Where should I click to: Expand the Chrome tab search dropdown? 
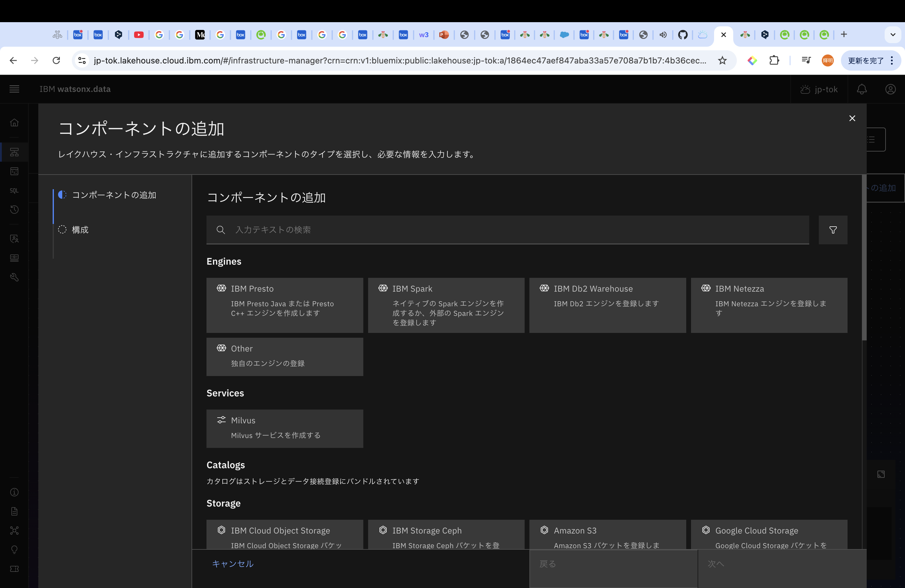(x=892, y=35)
